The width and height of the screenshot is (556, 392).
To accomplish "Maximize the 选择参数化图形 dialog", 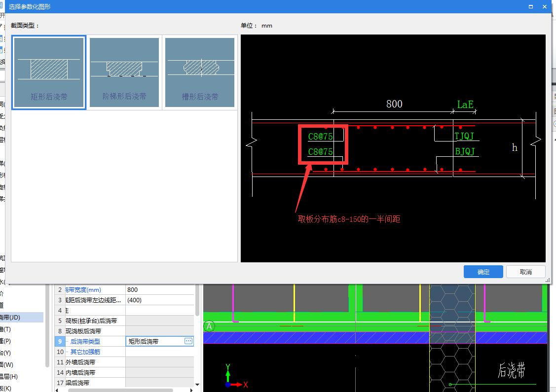I will click(531, 7).
